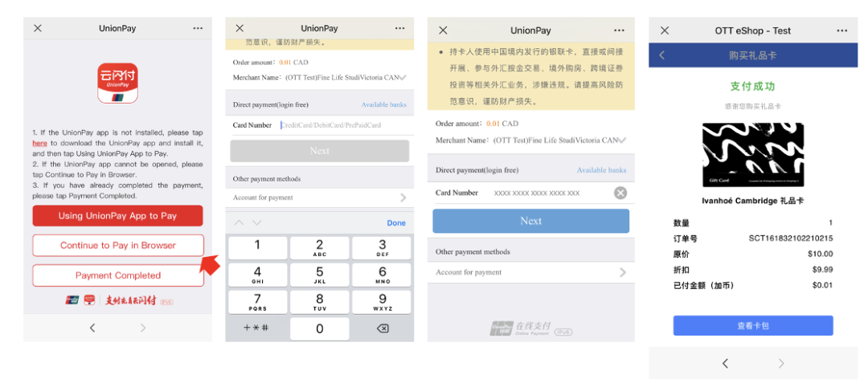Image resolution: width=868 pixels, height=387 pixels.
Task: Tap keypad digit 8 TUV
Action: pos(319,302)
